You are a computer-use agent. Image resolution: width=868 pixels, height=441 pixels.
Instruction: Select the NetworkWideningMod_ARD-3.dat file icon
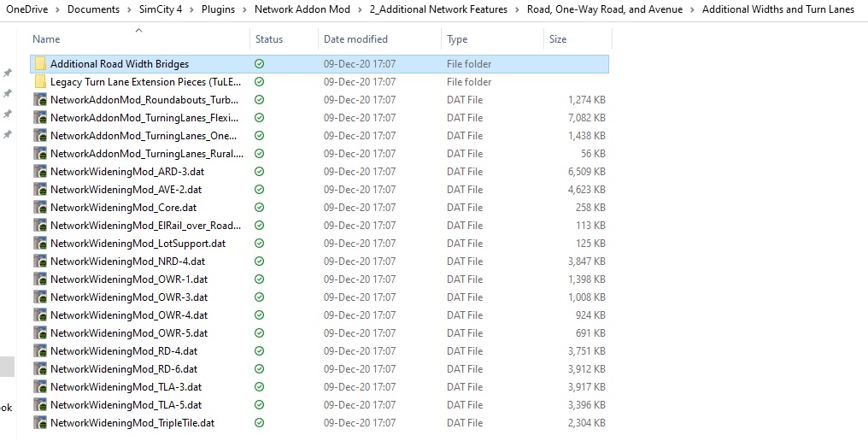coord(40,172)
